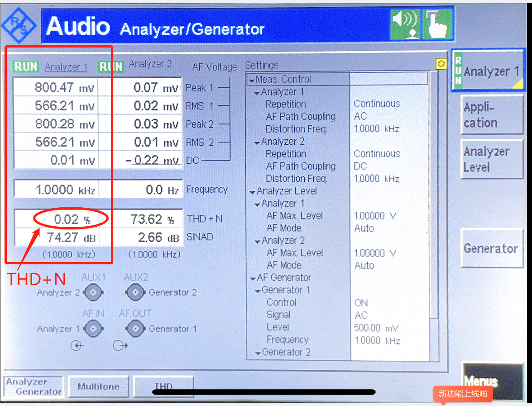The image size is (532, 406).
Task: Click the AF IN Analyzer 1 connector icon
Action: [93, 328]
